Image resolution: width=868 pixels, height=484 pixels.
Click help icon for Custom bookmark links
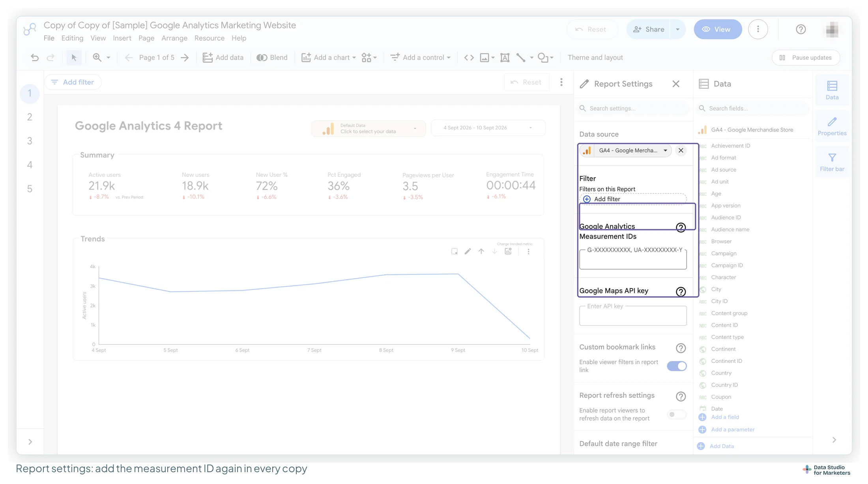tap(681, 348)
